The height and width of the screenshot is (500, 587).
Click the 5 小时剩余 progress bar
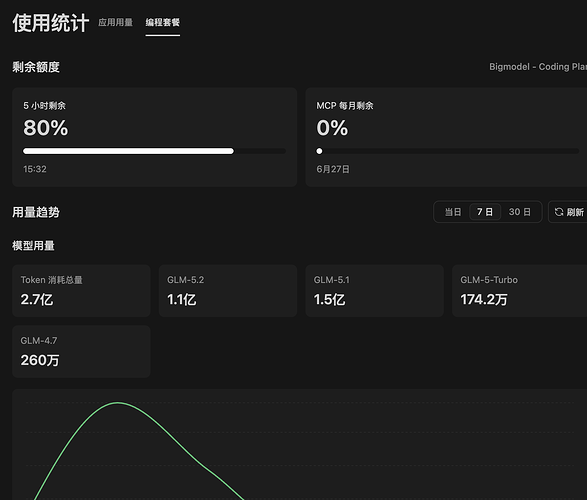point(154,151)
